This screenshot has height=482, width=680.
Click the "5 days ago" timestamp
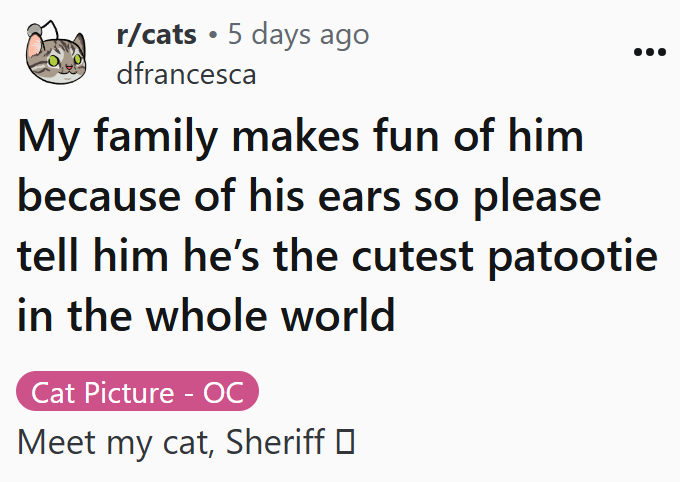click(x=298, y=35)
